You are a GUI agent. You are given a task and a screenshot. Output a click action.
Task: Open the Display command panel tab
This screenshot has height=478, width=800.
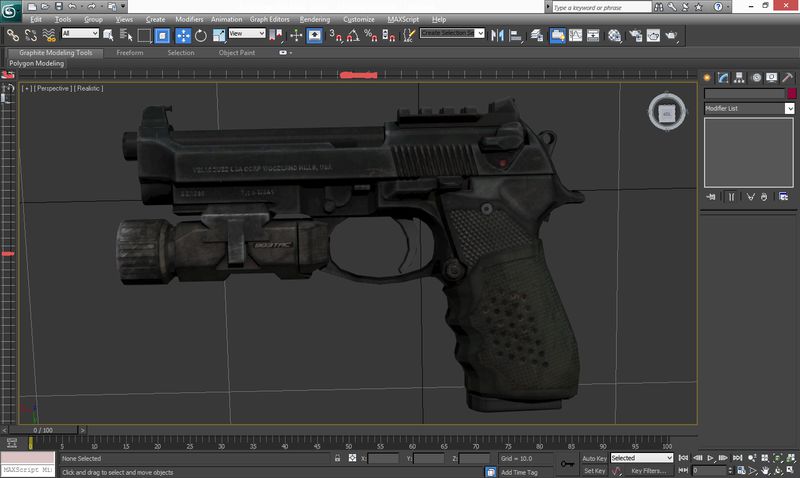pos(773,77)
